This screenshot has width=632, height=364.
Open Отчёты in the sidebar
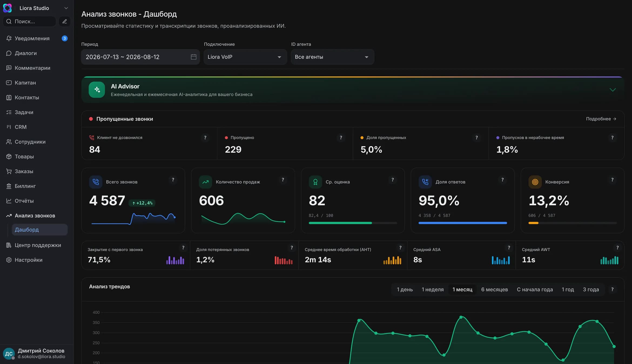pyautogui.click(x=37, y=201)
